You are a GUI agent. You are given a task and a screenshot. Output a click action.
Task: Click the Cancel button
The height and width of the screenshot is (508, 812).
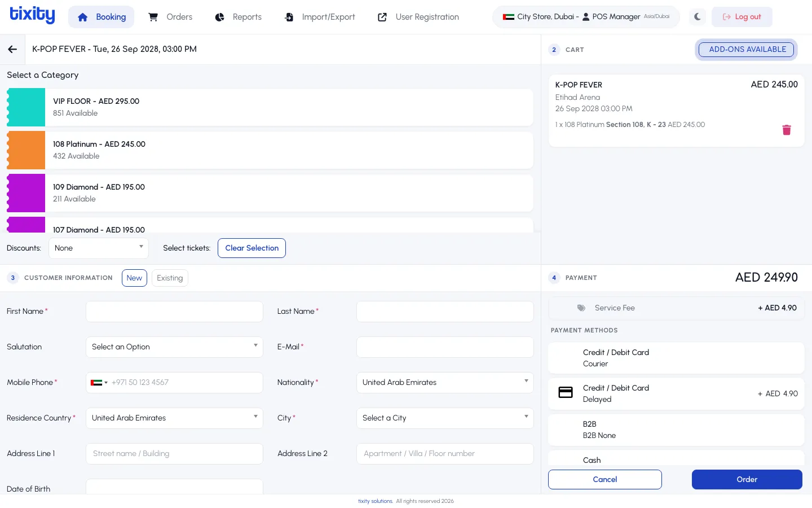coord(605,480)
